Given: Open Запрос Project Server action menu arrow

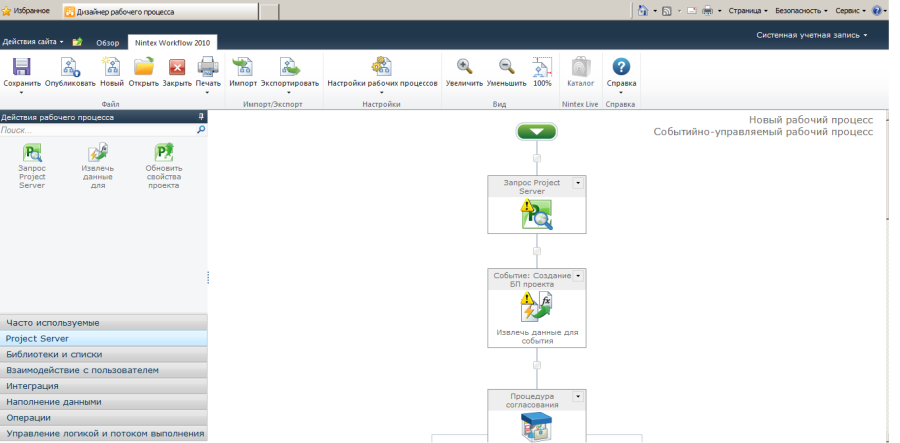Looking at the screenshot, I should 578,183.
